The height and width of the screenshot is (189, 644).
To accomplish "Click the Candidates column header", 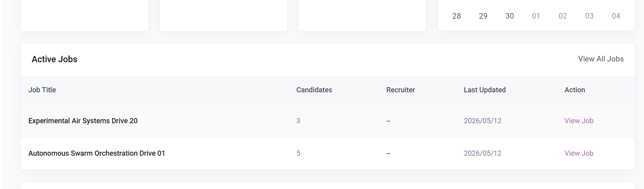I will (314, 90).
